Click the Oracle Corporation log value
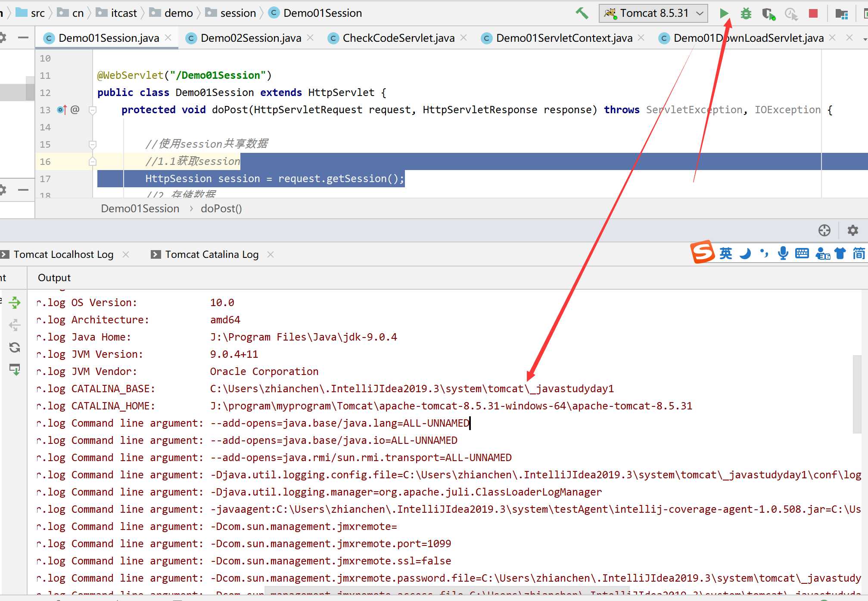 264,372
